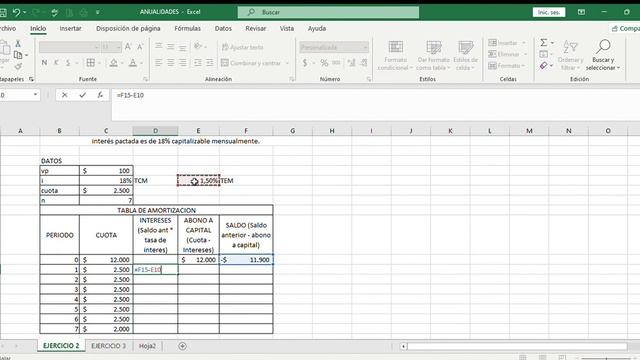Apply the font color A swatch

coord(133,63)
